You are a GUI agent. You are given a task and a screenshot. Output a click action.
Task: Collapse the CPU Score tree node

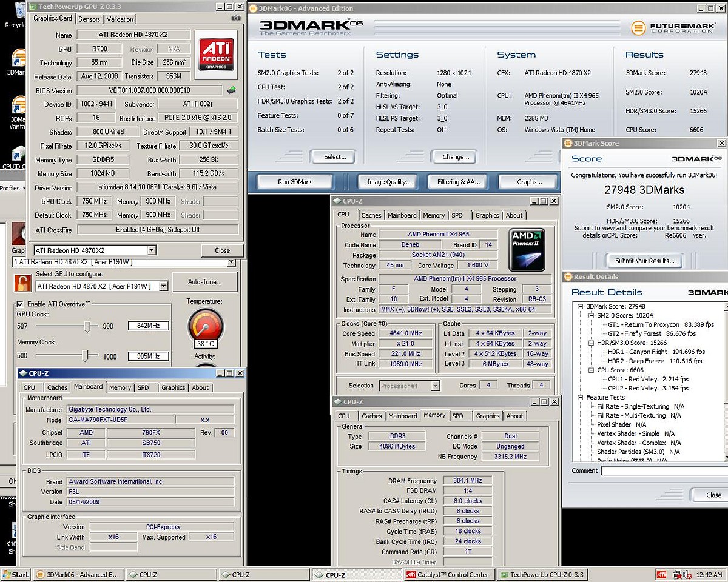tap(591, 370)
